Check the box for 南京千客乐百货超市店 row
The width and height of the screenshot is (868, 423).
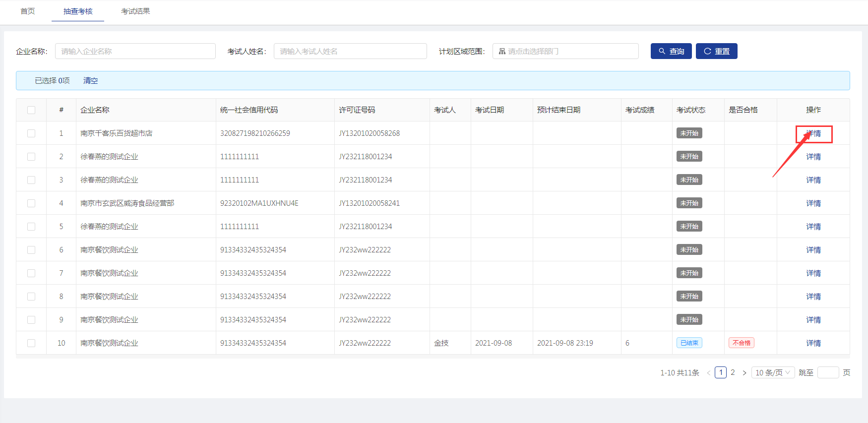pyautogui.click(x=31, y=133)
